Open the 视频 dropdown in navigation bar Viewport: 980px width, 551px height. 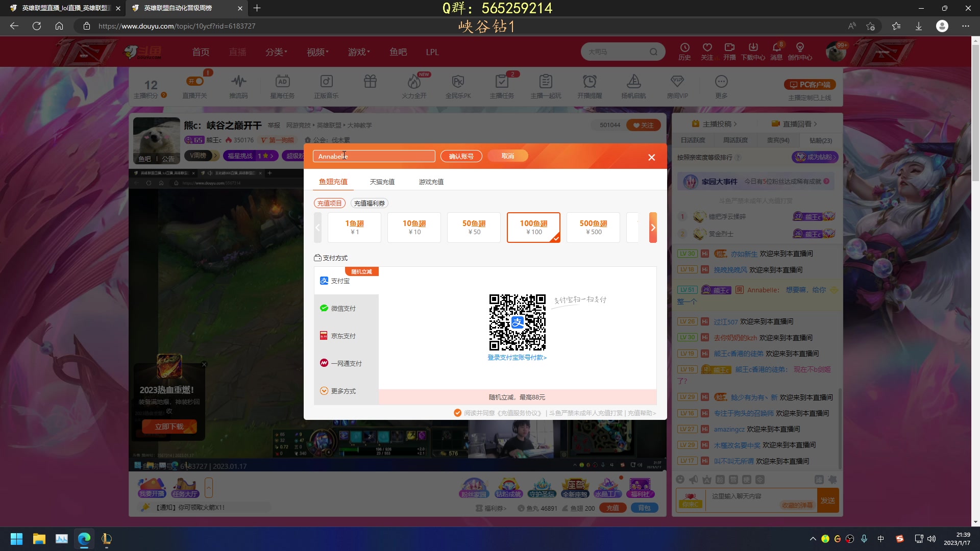[316, 52]
